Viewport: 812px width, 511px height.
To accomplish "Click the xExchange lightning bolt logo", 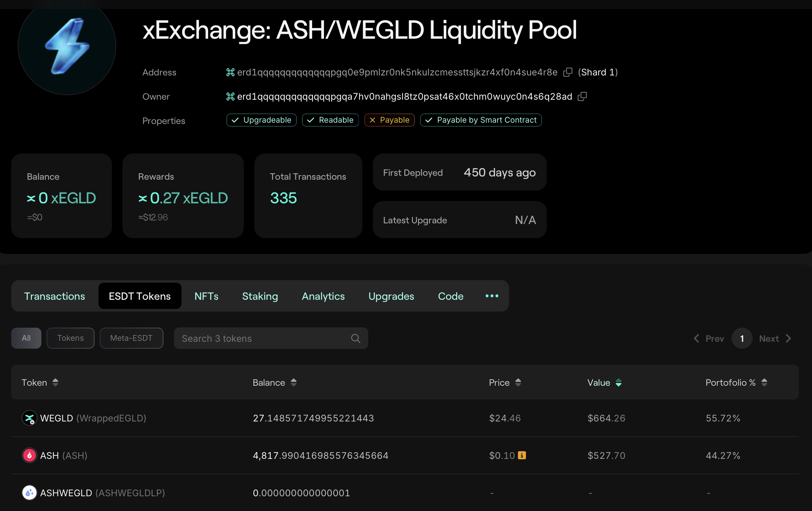I will (67, 46).
